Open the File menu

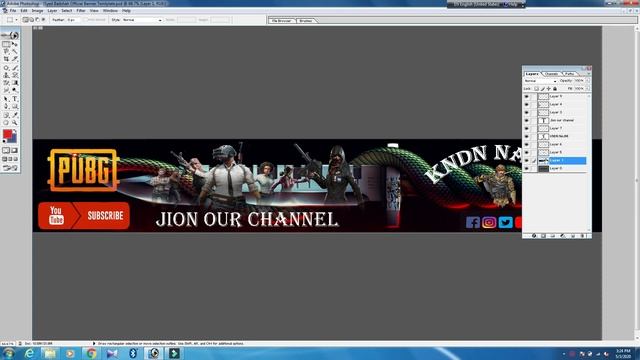click(x=13, y=11)
